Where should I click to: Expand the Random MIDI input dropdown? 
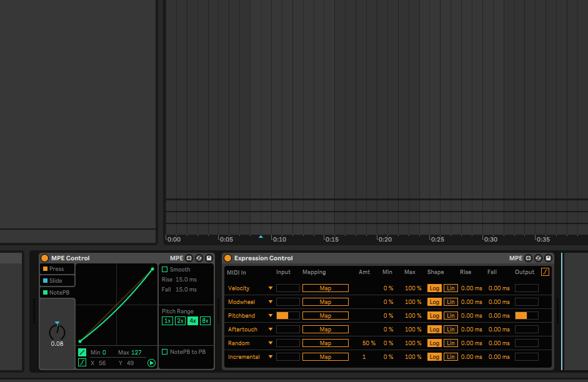tap(271, 343)
